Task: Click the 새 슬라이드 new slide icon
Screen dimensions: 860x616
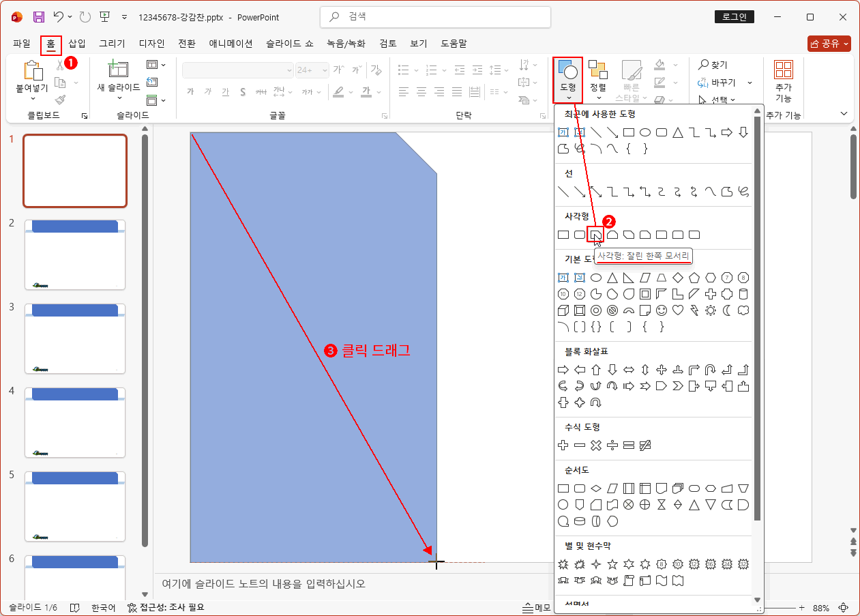Action: 118,70
